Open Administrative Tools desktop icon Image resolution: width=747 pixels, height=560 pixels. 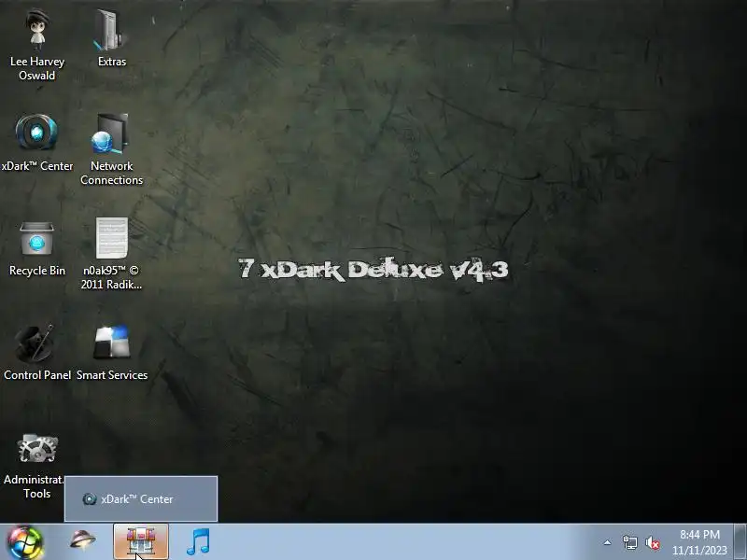coord(37,465)
